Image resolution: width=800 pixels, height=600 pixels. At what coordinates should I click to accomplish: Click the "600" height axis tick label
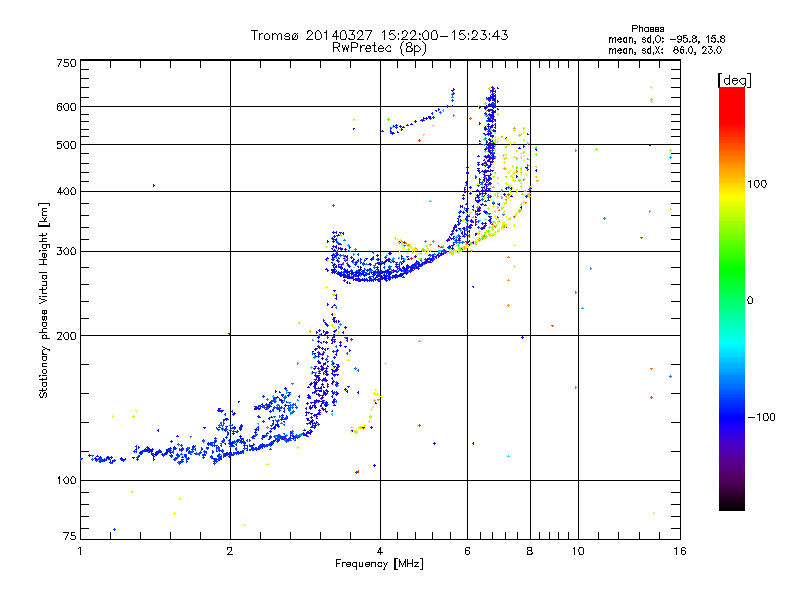(x=67, y=107)
